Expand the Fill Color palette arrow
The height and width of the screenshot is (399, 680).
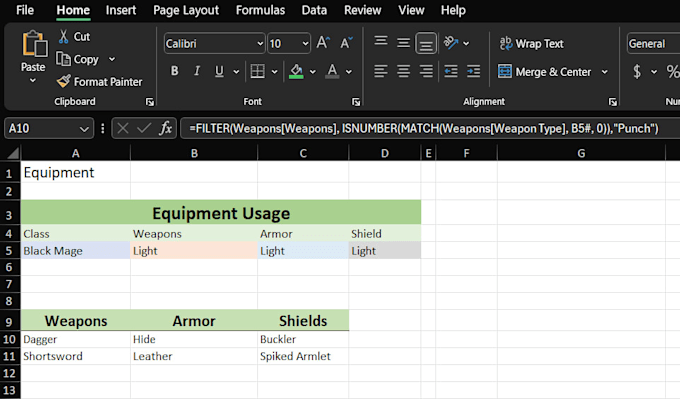(x=313, y=72)
